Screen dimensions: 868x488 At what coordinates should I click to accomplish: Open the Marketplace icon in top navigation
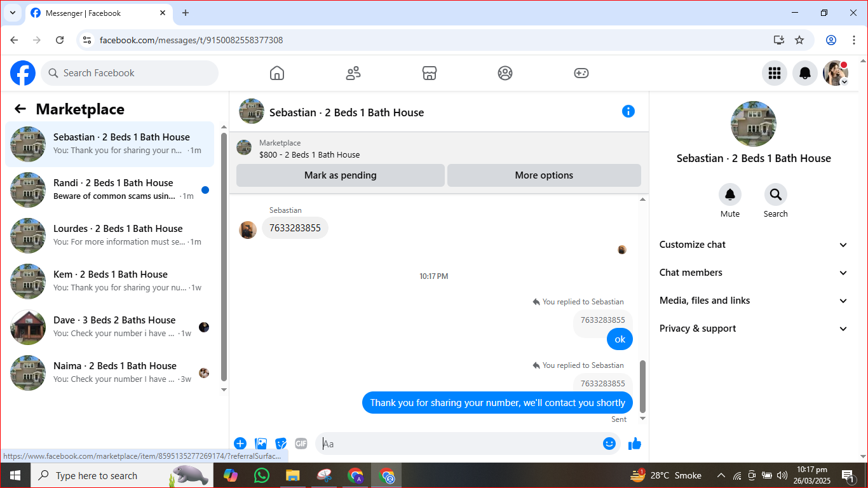[x=430, y=73]
